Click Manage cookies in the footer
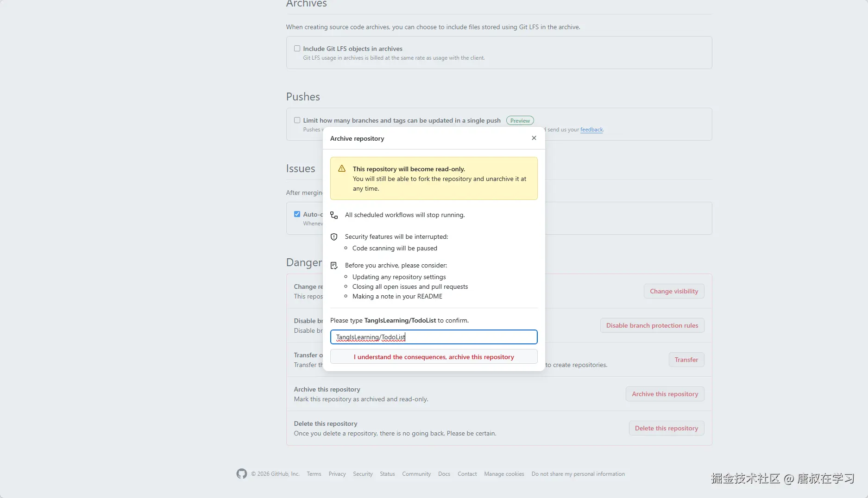Screen dimensions: 868x498 tap(504, 474)
